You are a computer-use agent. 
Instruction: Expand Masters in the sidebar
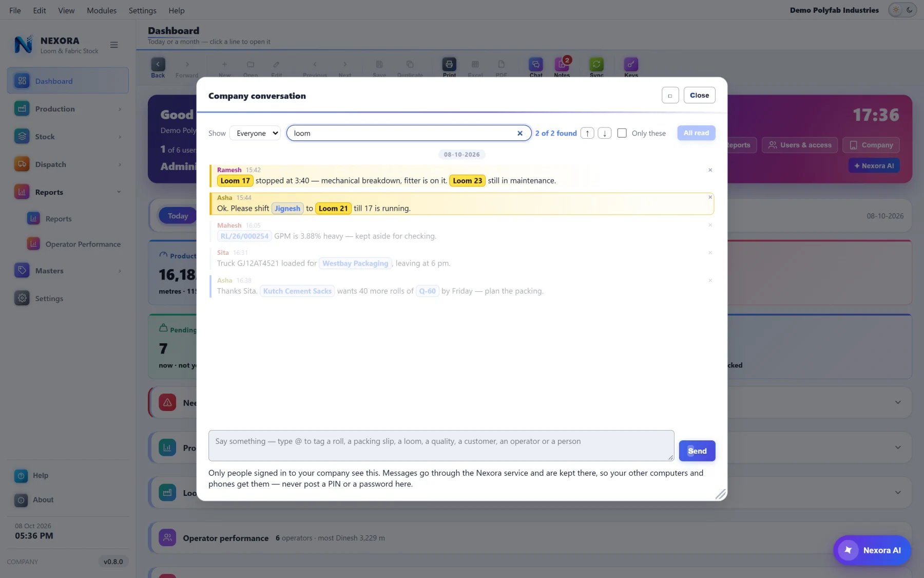pyautogui.click(x=68, y=271)
